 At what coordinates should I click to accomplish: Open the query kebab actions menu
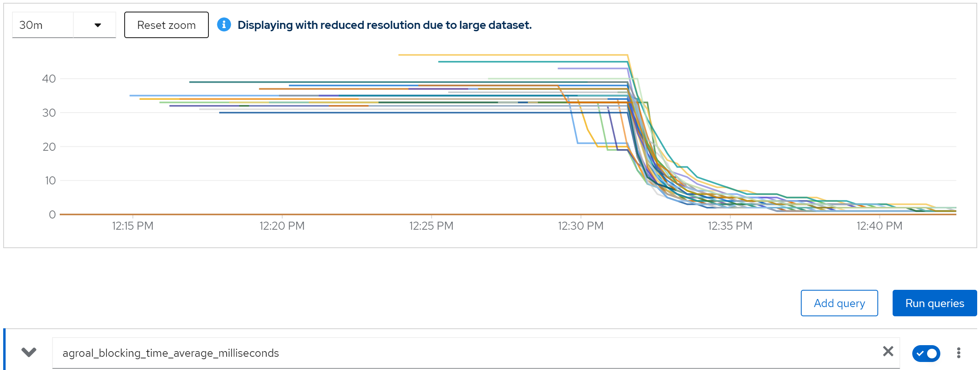958,353
